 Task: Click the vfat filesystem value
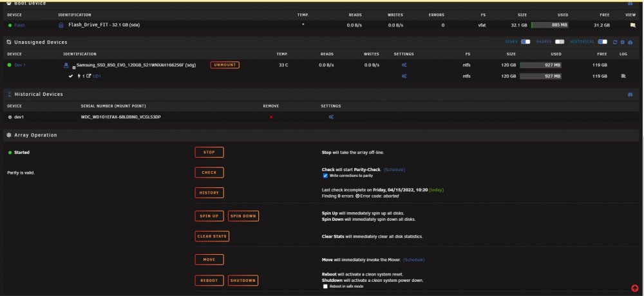(482, 25)
